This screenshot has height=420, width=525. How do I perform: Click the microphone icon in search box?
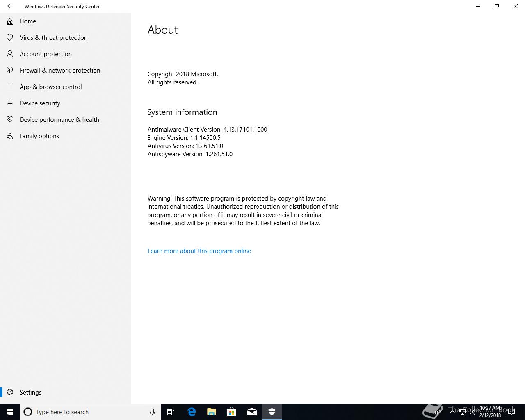tap(152, 412)
